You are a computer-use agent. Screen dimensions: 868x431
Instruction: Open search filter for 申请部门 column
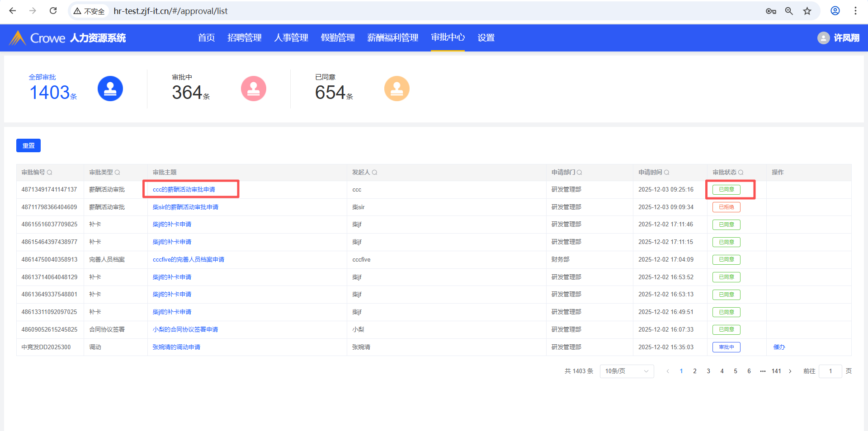(x=580, y=173)
